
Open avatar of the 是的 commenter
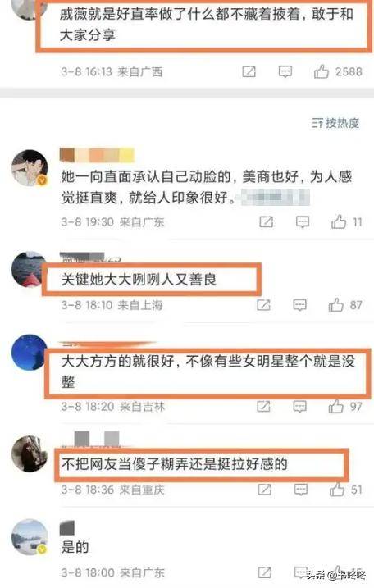30,537
